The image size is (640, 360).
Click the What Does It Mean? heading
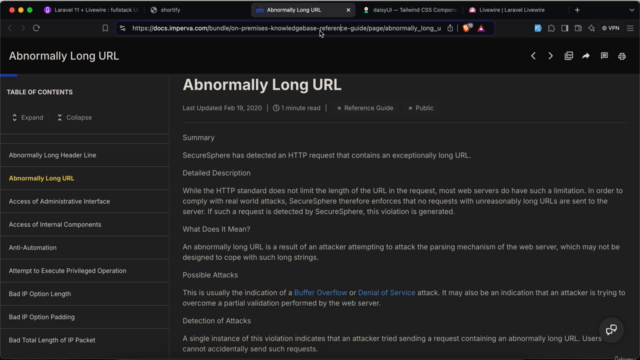216,229
